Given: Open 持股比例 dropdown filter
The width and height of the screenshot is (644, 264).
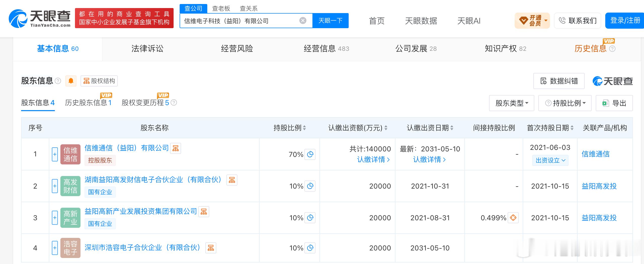Looking at the screenshot, I should tap(565, 103).
